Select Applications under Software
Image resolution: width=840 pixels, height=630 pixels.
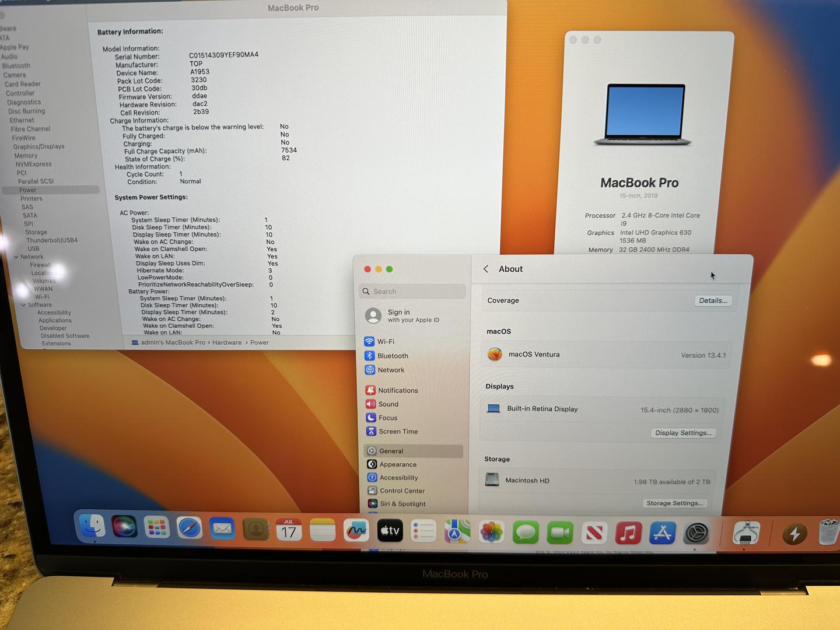coord(55,320)
